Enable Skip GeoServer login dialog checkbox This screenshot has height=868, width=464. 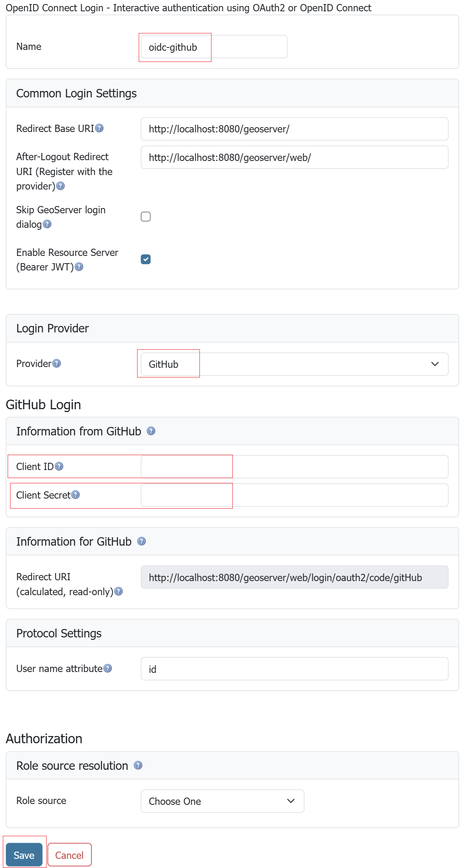pos(146,216)
